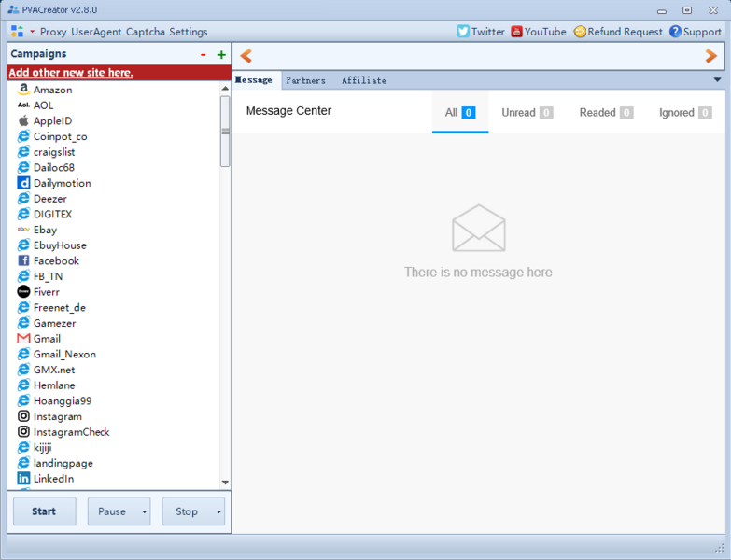Show Ignored messages filter
731x560 pixels.
coord(685,112)
